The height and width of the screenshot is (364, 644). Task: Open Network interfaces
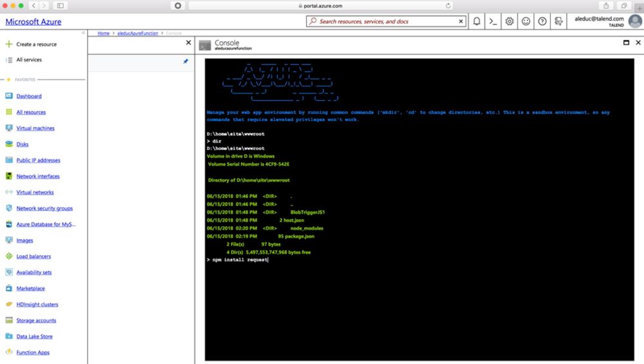tap(38, 176)
